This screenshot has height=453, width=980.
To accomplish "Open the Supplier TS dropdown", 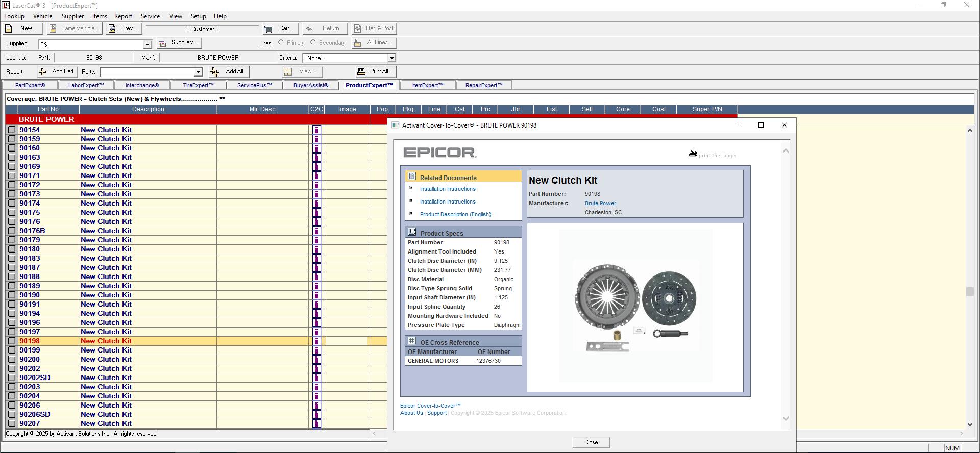I will [x=147, y=45].
